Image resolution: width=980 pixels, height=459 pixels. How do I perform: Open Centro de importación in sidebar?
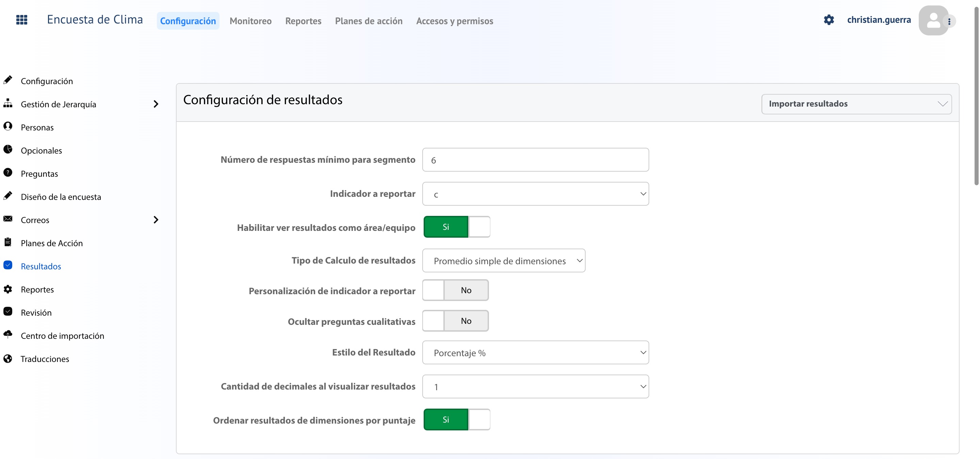[62, 336]
